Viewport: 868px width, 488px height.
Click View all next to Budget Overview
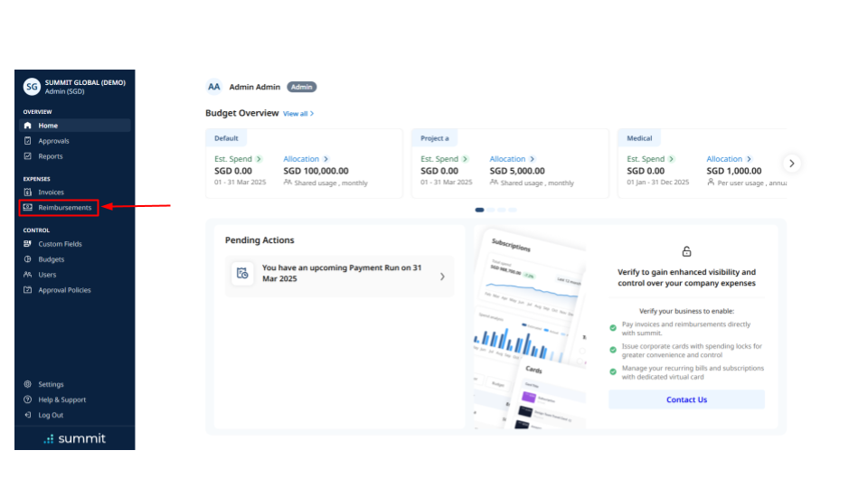point(298,114)
